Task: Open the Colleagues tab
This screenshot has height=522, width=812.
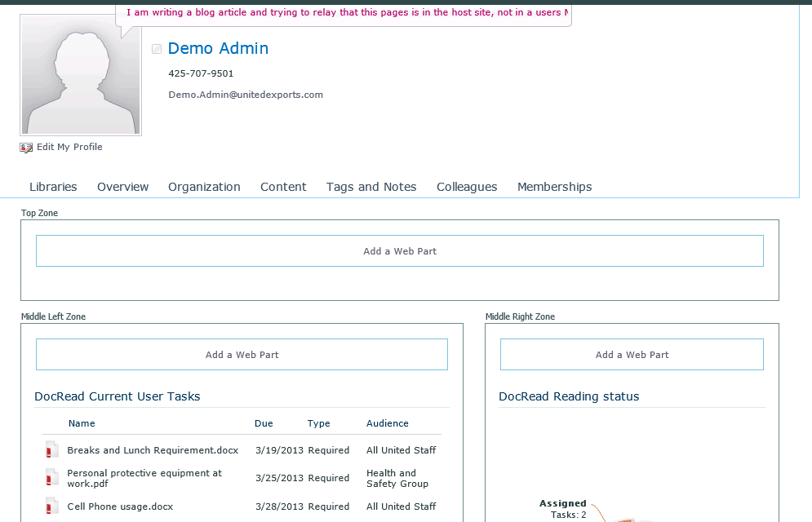Action: point(467,187)
